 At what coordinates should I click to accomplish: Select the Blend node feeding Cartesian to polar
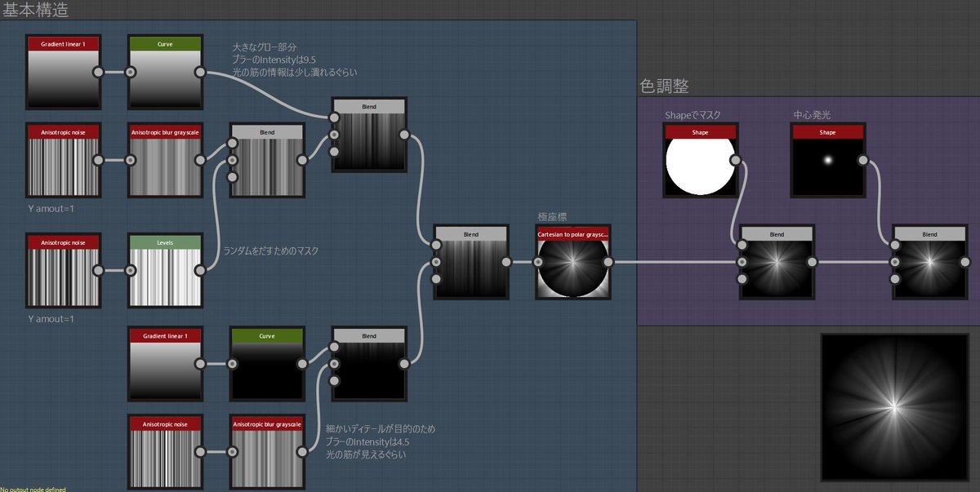(x=471, y=263)
